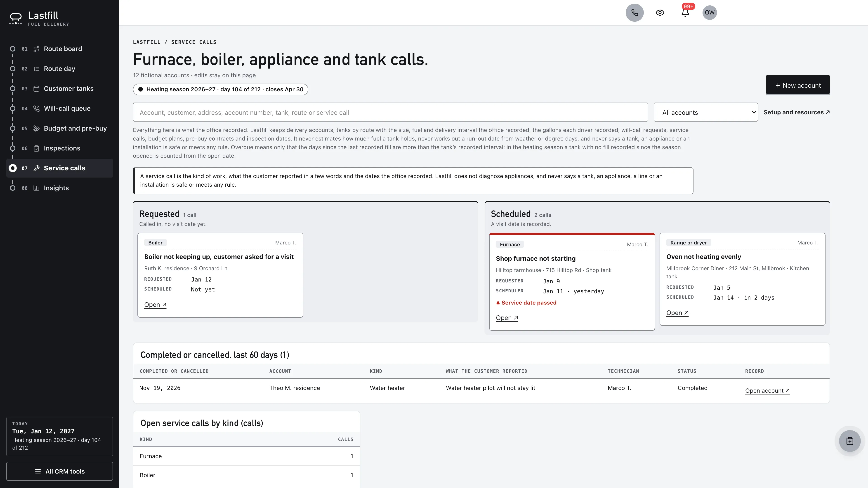Click 'Shop furnace not starting' title
The image size is (868, 488).
point(536,259)
